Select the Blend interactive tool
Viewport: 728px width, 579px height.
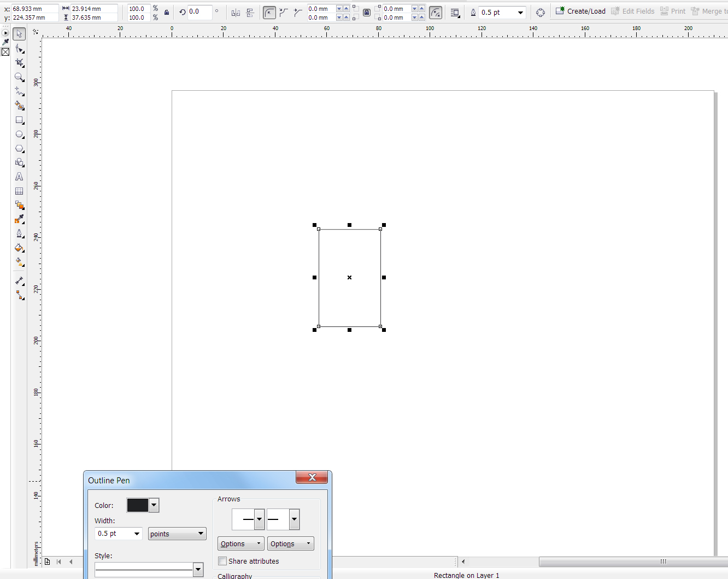[19, 205]
